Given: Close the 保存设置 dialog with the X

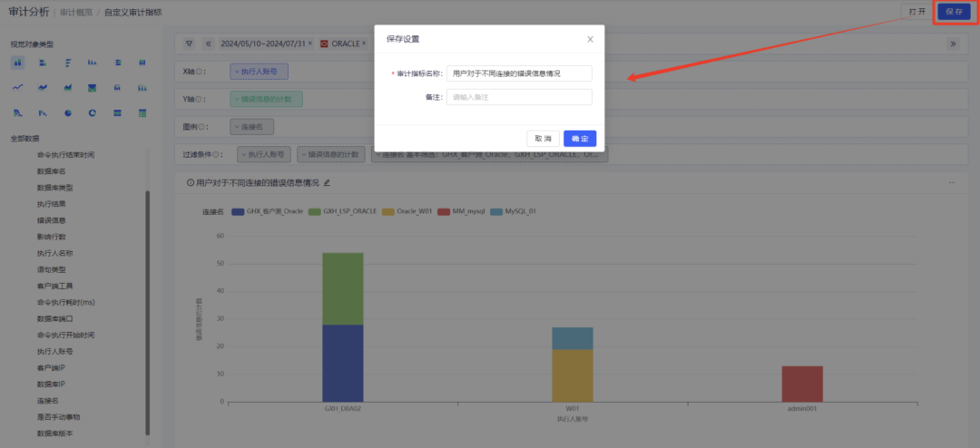Looking at the screenshot, I should (590, 39).
